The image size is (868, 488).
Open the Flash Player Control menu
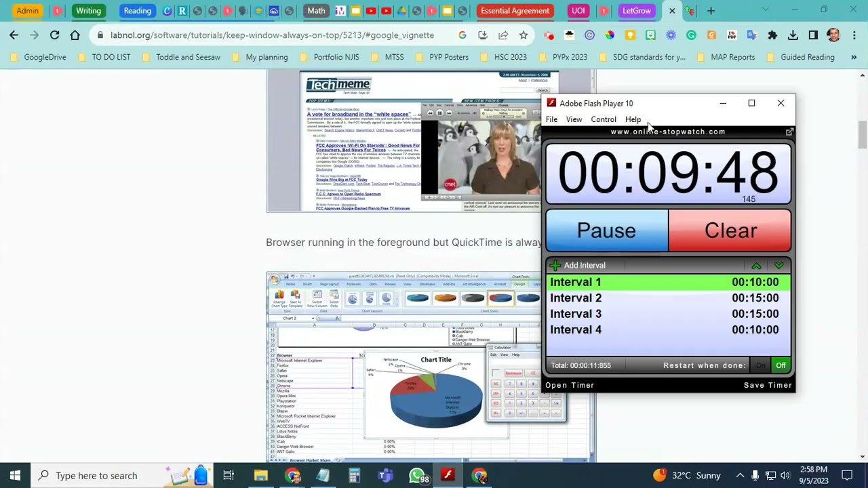point(604,119)
